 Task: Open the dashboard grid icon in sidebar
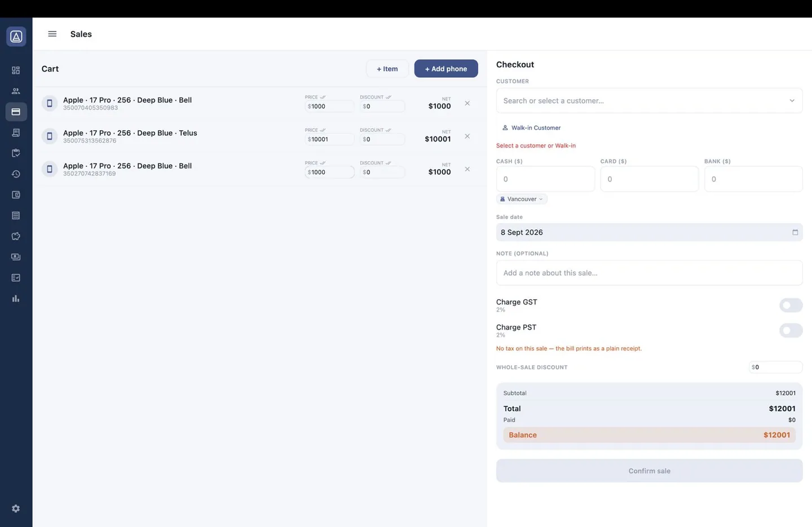16,70
